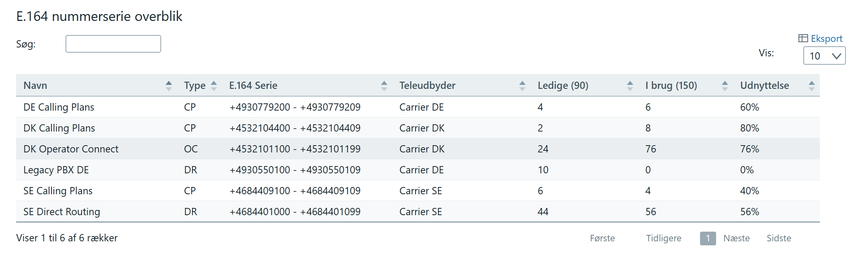This screenshot has width=868, height=259.
Task: Click the Næste pagination button
Action: tap(737, 238)
